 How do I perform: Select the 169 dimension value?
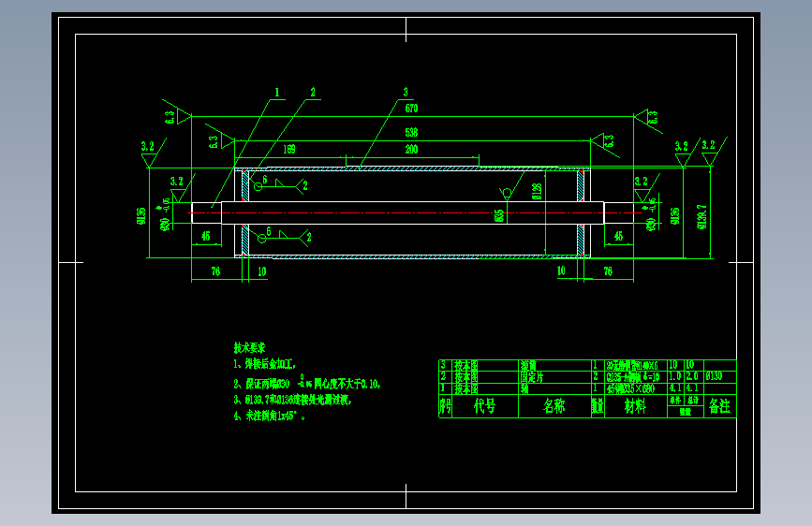coord(289,150)
